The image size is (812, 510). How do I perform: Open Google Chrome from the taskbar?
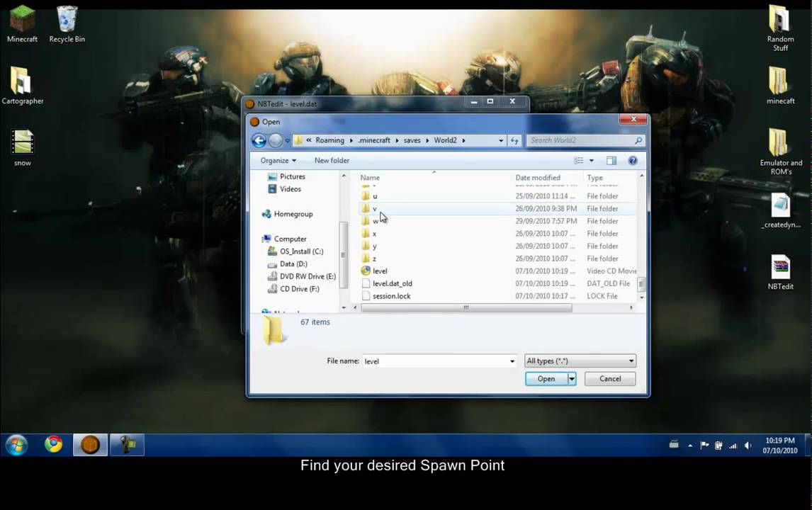click(x=53, y=444)
